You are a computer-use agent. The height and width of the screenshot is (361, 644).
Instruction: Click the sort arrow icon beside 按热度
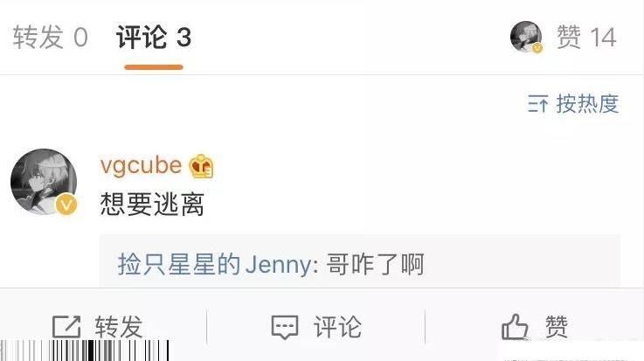click(537, 103)
